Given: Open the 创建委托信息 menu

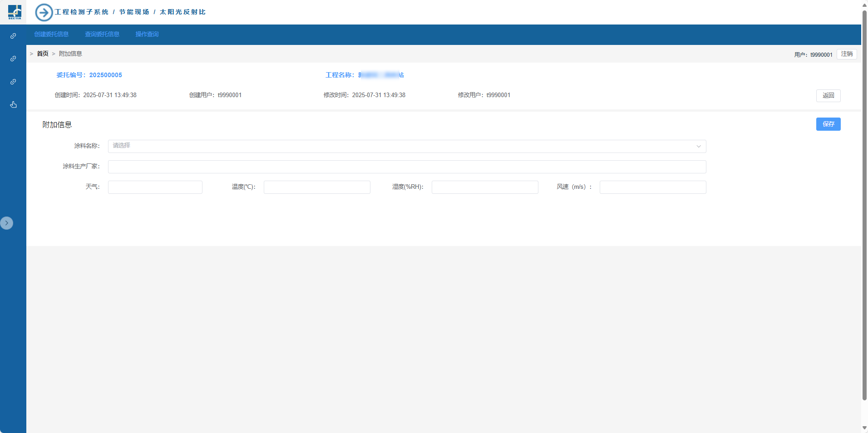Looking at the screenshot, I should (x=51, y=34).
